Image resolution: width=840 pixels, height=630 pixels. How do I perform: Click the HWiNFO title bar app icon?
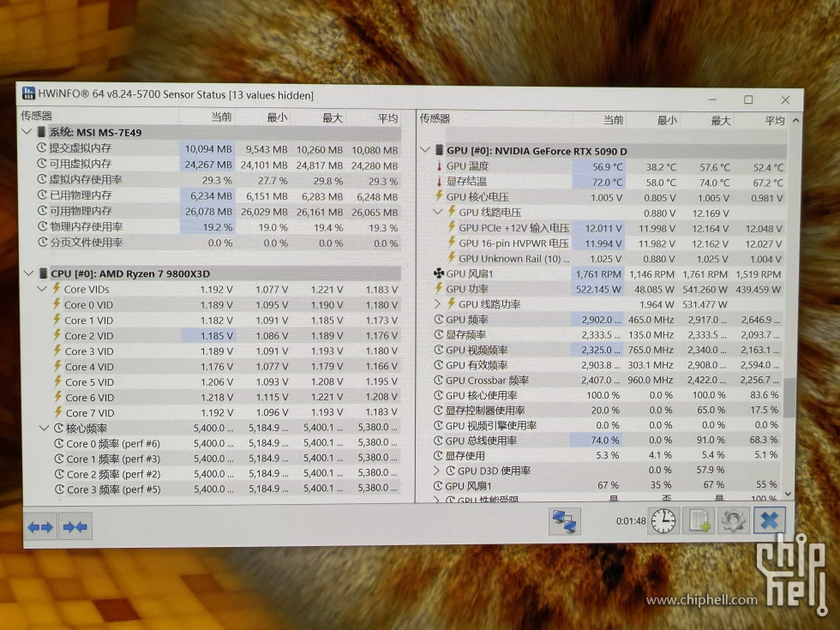pyautogui.click(x=28, y=93)
